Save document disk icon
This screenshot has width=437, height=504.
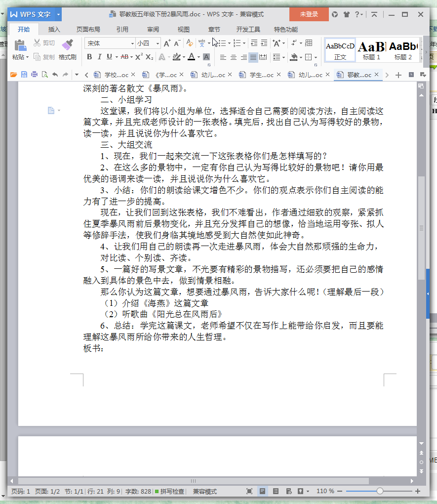(x=24, y=75)
